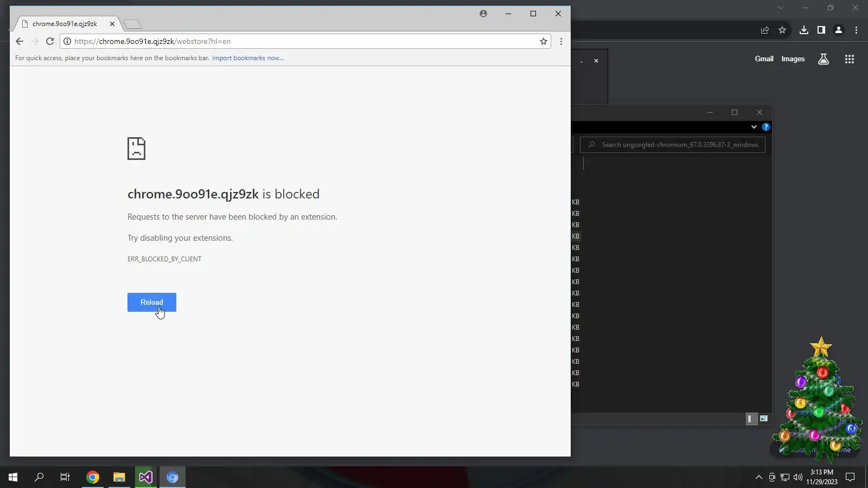This screenshot has height=488, width=868.
Task: Click the Chromium profile avatar icon
Action: (483, 14)
